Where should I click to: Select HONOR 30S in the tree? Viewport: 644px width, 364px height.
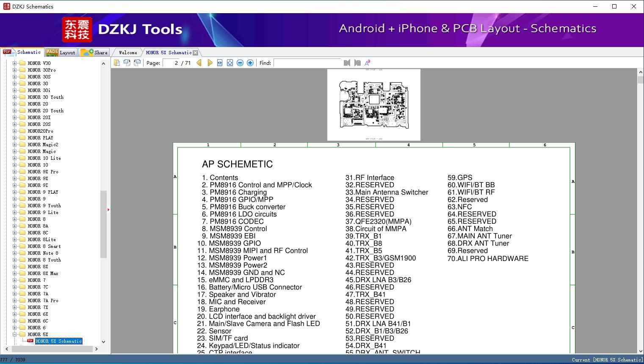coord(39,77)
